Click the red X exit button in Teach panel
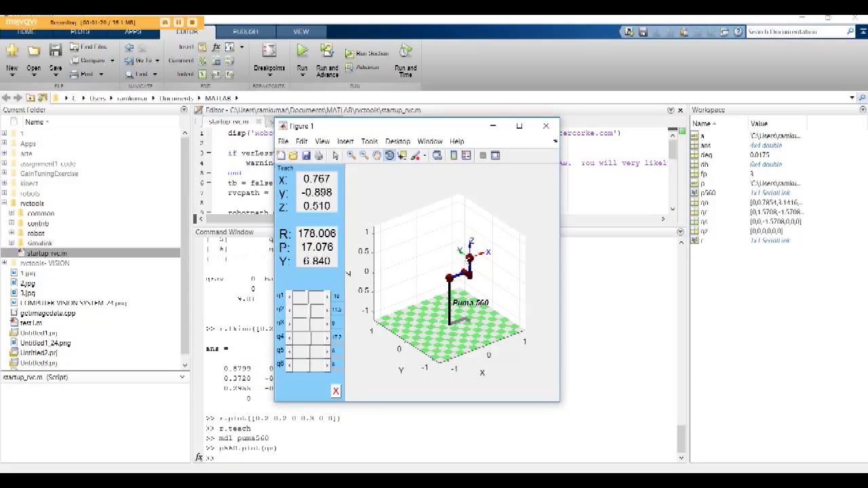This screenshot has height=488, width=868. (x=336, y=391)
